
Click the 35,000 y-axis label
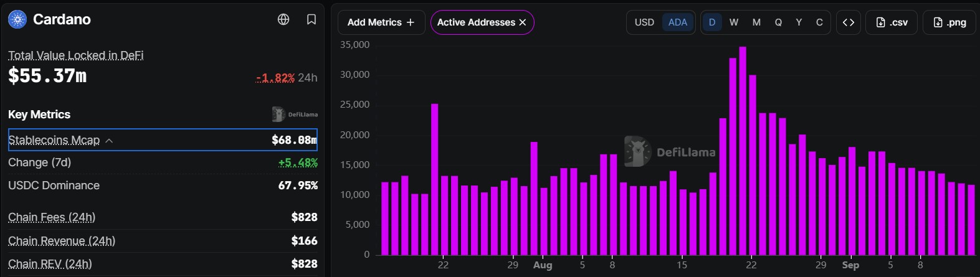354,45
